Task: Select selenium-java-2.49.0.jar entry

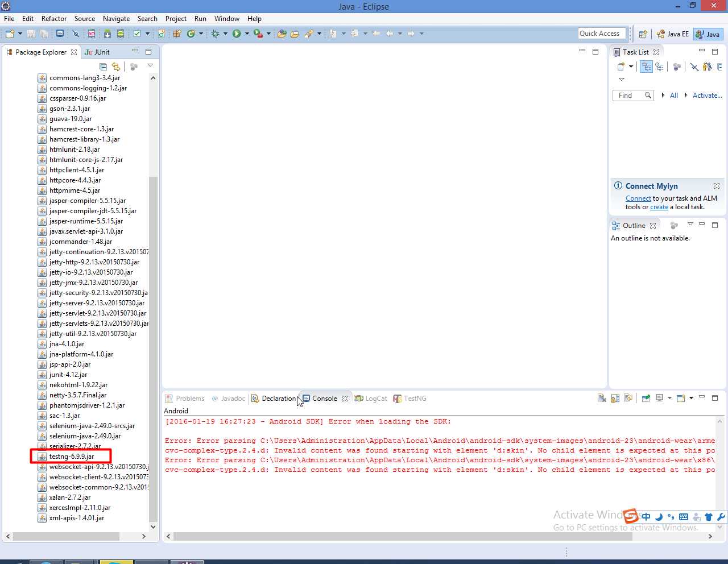Action: [85, 436]
